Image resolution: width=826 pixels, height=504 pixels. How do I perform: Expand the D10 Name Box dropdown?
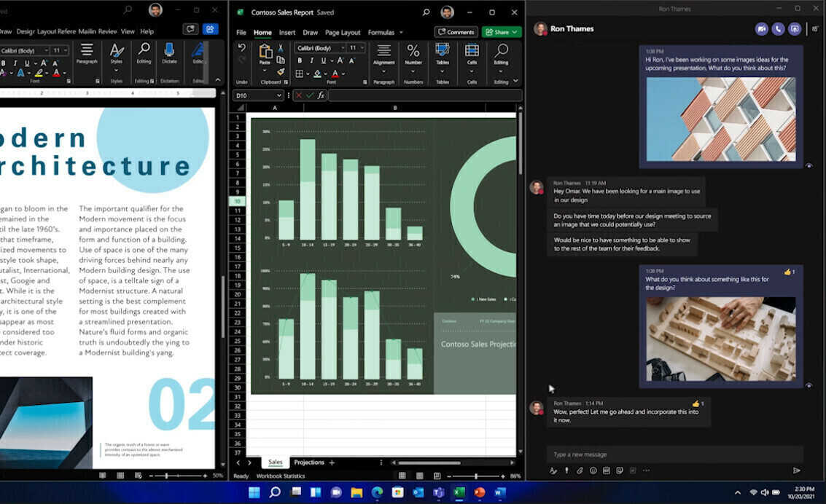[278, 95]
